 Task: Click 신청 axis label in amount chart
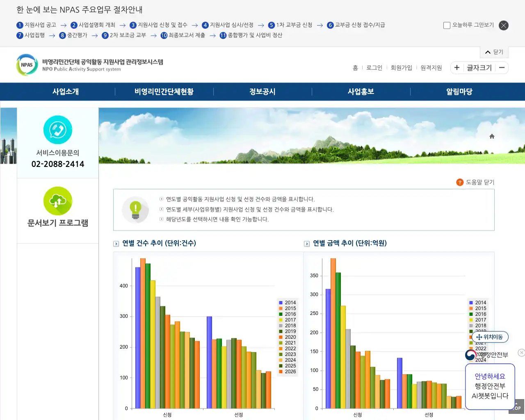(358, 415)
